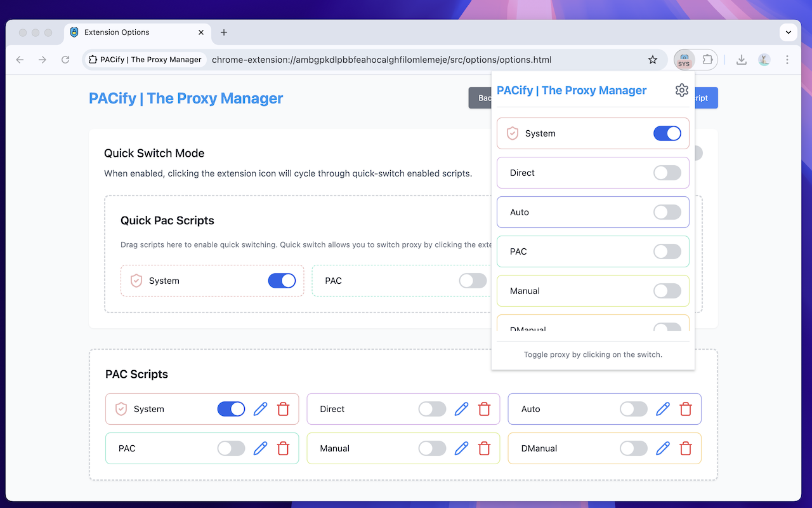The width and height of the screenshot is (812, 508).
Task: Click the Quick Switch Mode heading
Action: 154,153
